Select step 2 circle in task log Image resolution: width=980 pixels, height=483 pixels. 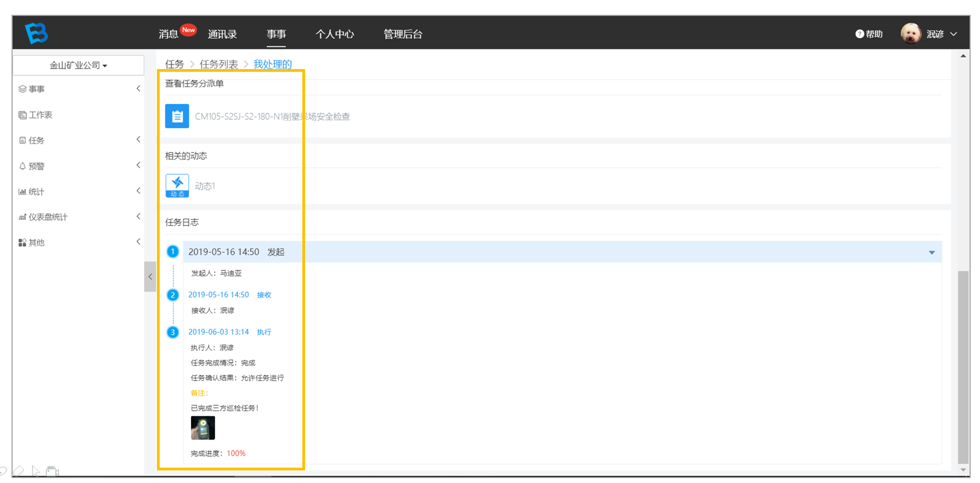tap(173, 295)
